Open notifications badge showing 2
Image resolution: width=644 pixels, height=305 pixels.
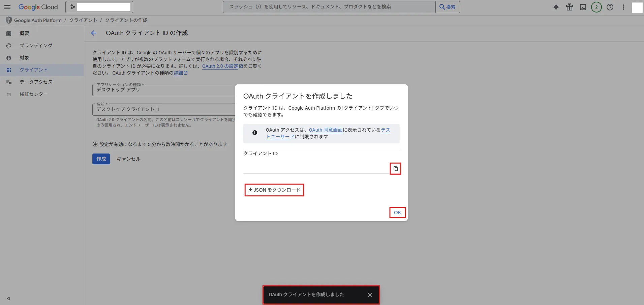click(596, 7)
